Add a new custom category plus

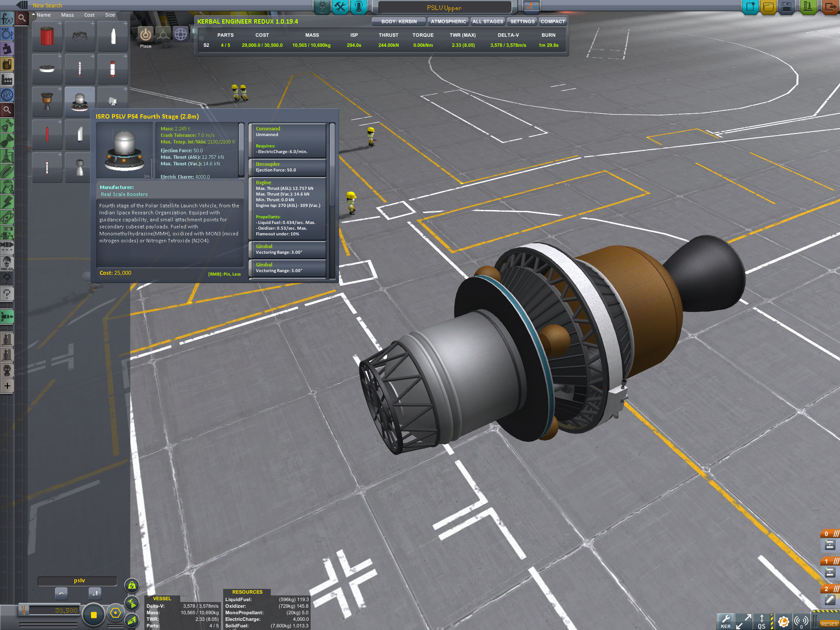pyautogui.click(x=7, y=386)
